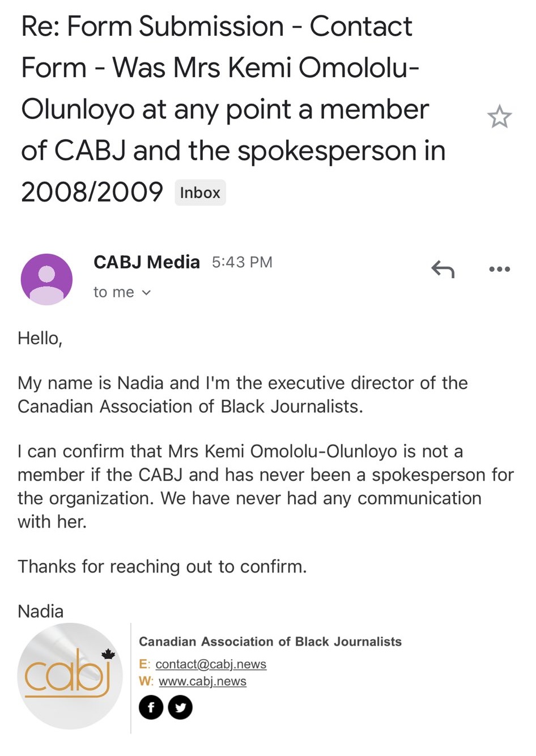
Task: Tap the "My name is Nadia" paragraph
Action: [243, 394]
